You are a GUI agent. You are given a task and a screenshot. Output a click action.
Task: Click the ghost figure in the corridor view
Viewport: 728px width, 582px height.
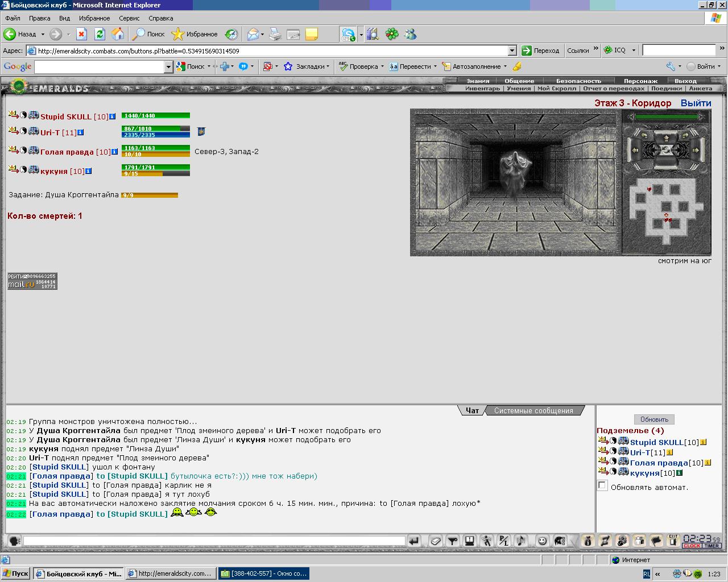click(515, 173)
